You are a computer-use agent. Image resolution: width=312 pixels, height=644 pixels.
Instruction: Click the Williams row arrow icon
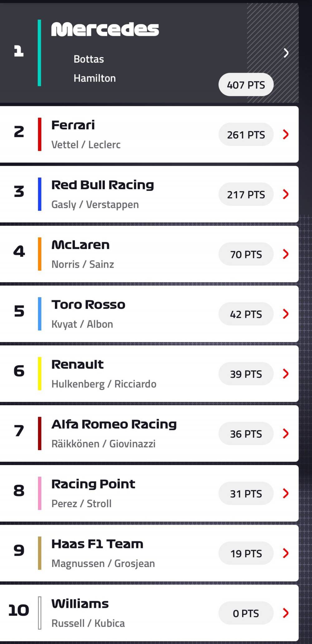[x=286, y=613]
